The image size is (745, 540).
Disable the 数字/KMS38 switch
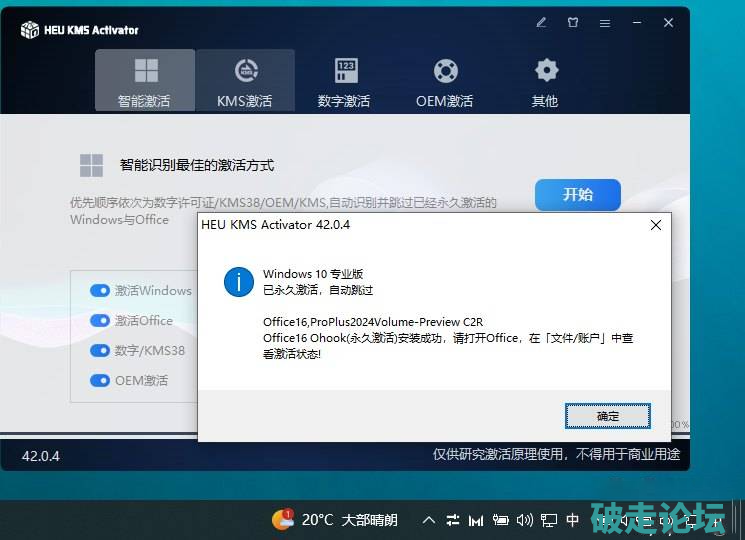[x=100, y=351]
